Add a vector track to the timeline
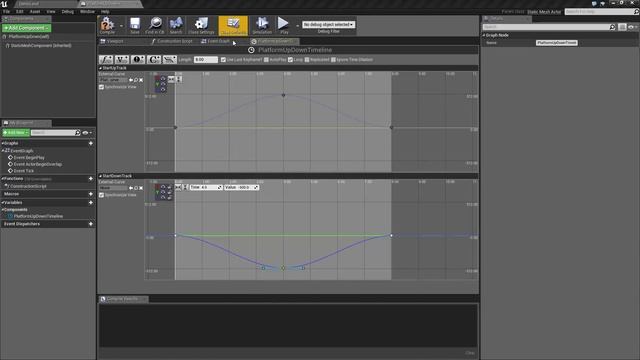This screenshot has width=640, height=360. tap(122, 60)
